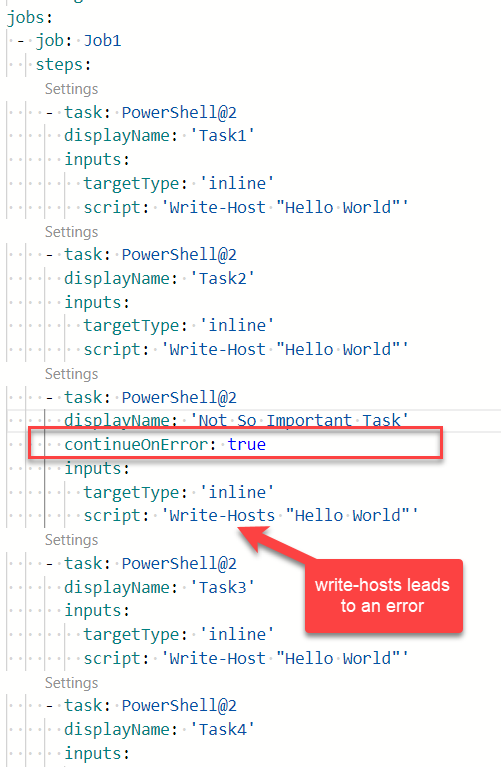Image resolution: width=501 pixels, height=767 pixels.
Task: Click "targetType: 'inline'" line above Write-Hosts script
Action: pos(179,492)
